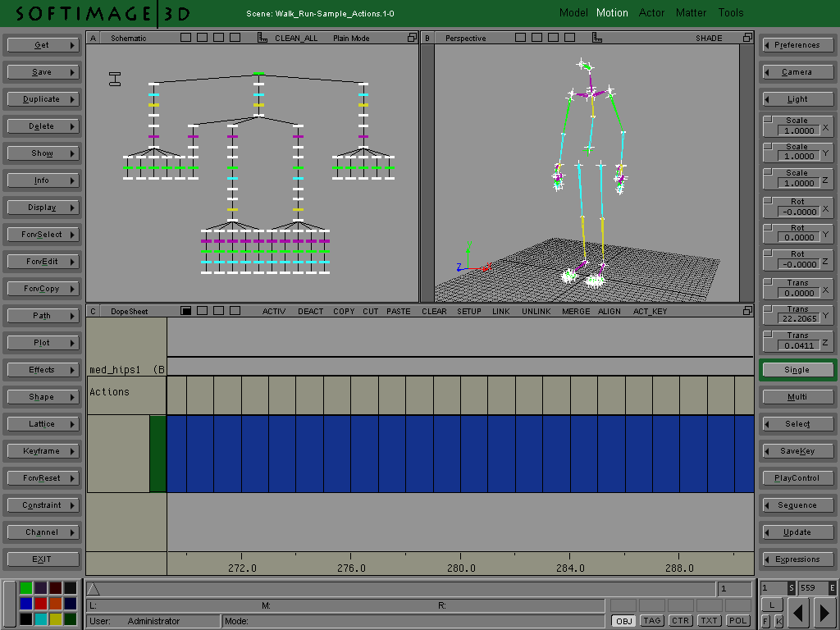Viewport: 840px width, 630px height.
Task: Open the Effects menu in the left sidebar
Action: (42, 369)
